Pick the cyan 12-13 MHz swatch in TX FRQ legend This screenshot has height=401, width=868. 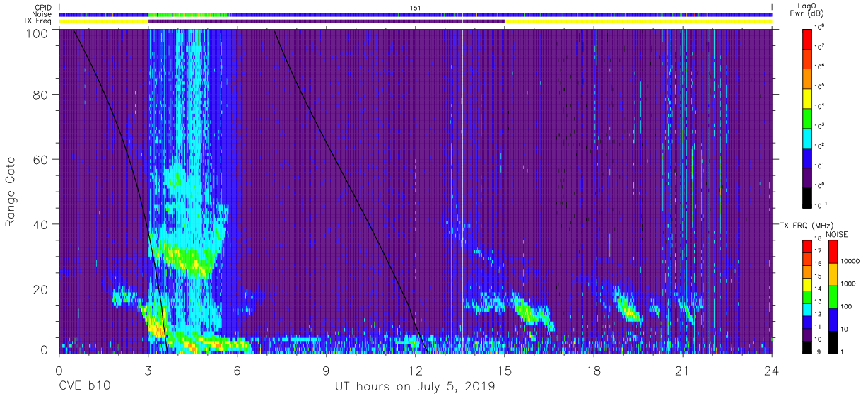[x=808, y=310]
